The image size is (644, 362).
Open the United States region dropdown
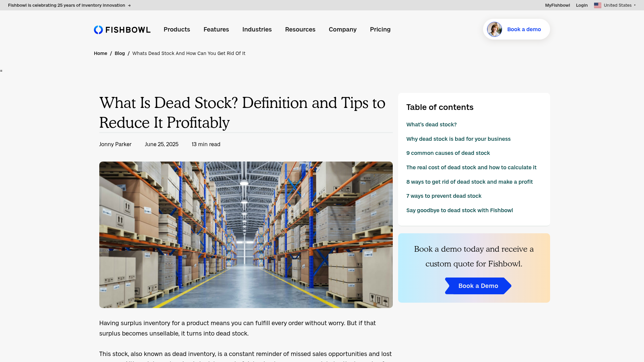coord(614,5)
